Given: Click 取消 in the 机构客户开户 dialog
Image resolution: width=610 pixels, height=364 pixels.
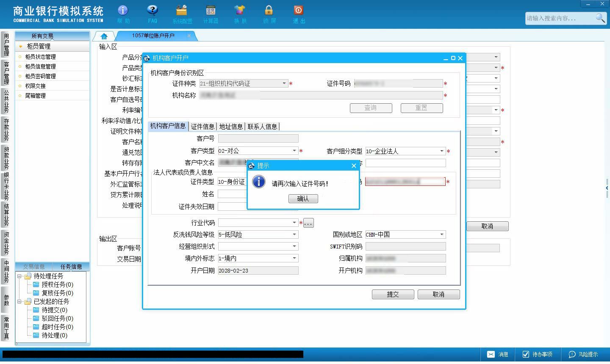Looking at the screenshot, I should click(439, 294).
